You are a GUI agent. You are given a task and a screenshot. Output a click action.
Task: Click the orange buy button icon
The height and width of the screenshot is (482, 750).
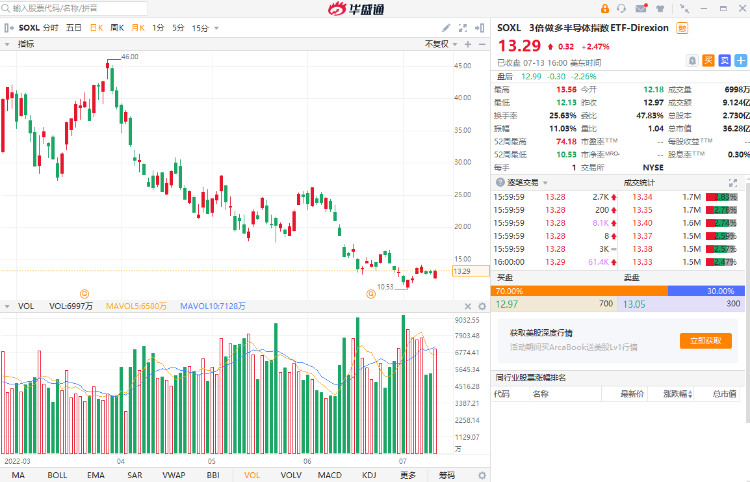coord(708,60)
